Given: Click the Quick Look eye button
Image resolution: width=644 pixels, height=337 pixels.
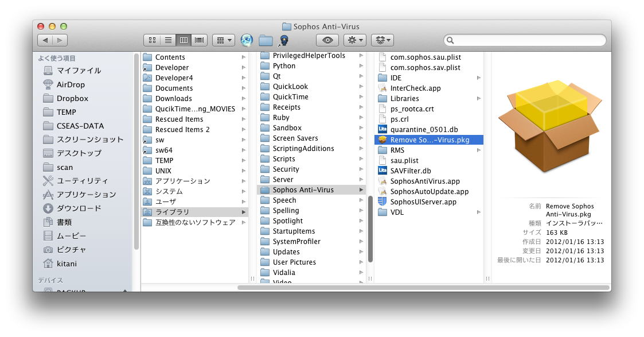Looking at the screenshot, I should click(327, 40).
